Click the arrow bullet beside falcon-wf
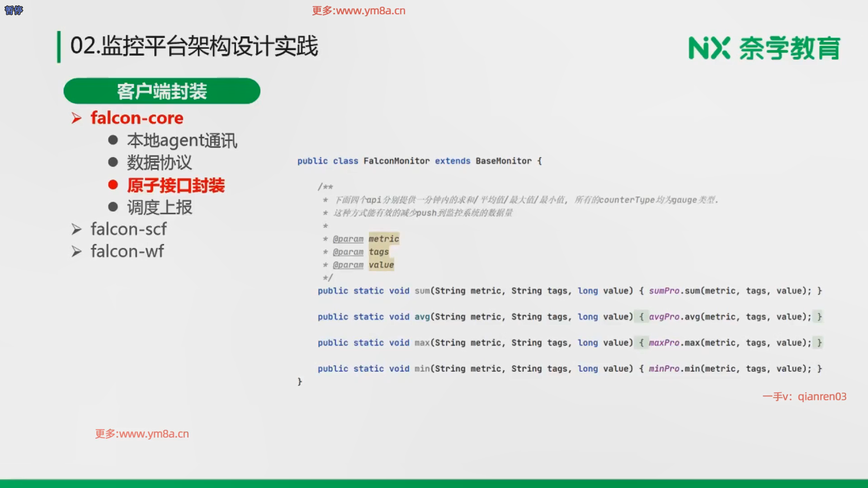Viewport: 868px width, 488px height. (76, 252)
